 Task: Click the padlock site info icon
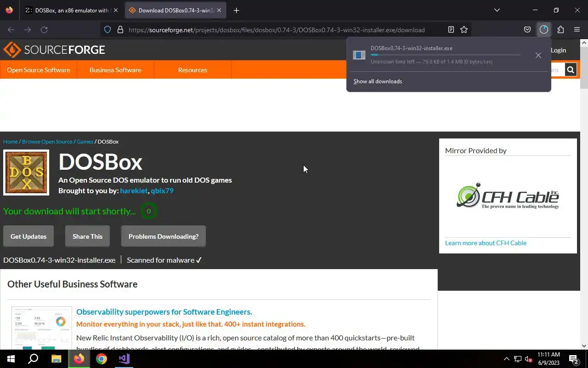click(120, 29)
